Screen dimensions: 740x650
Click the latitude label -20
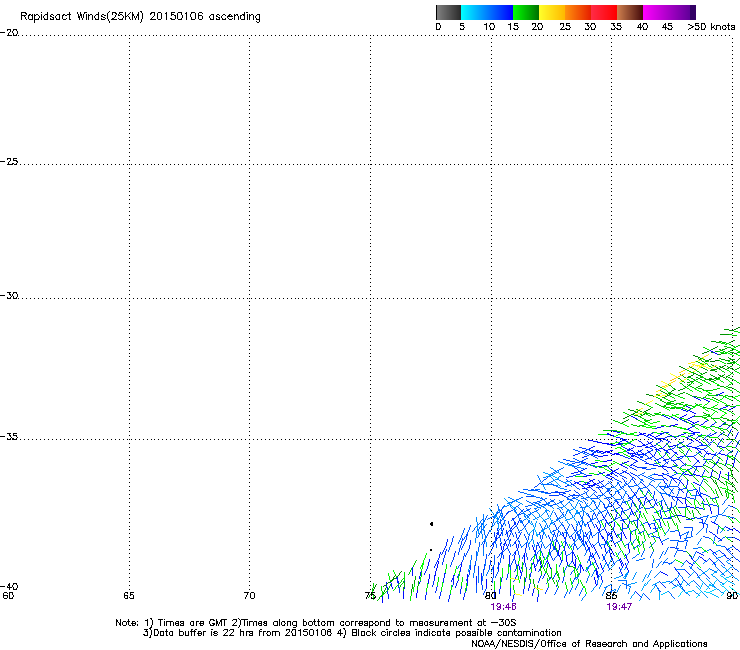tap(9, 33)
